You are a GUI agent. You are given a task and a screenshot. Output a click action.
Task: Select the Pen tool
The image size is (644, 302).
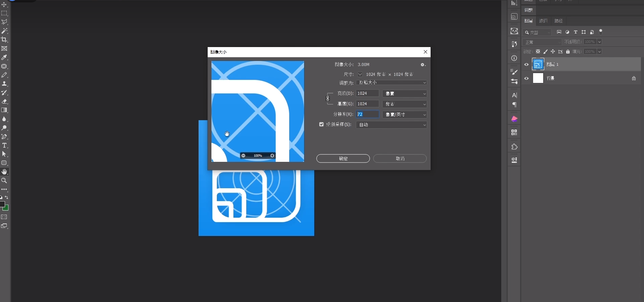tap(4, 136)
